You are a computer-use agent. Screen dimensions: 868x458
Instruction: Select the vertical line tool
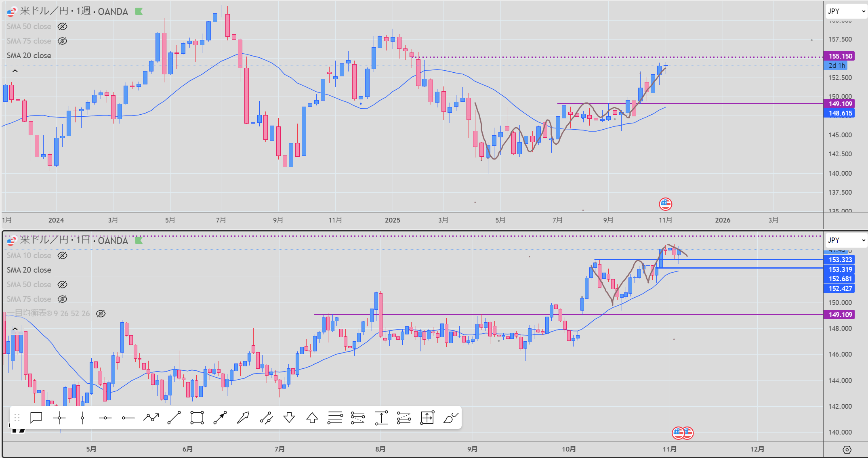tap(82, 418)
